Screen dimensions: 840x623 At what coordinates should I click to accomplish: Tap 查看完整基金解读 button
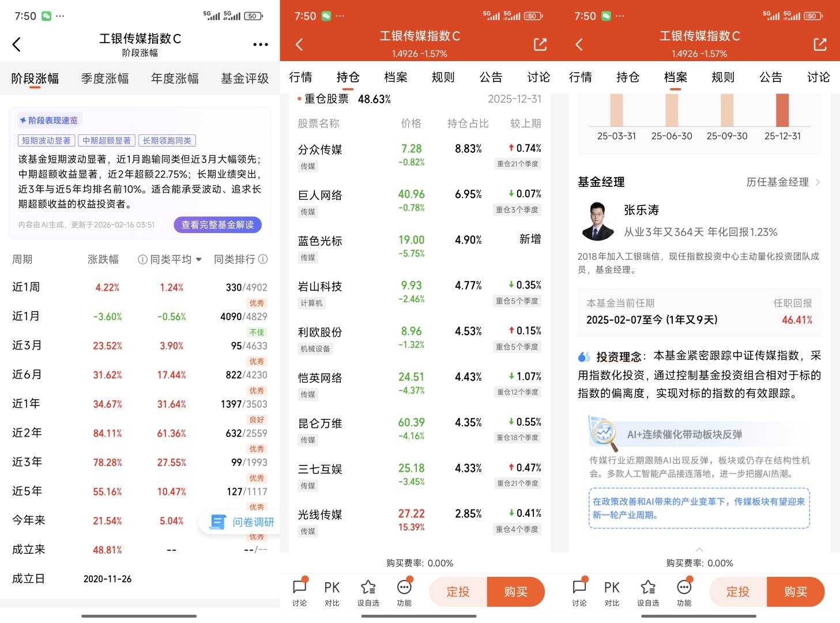pyautogui.click(x=218, y=225)
